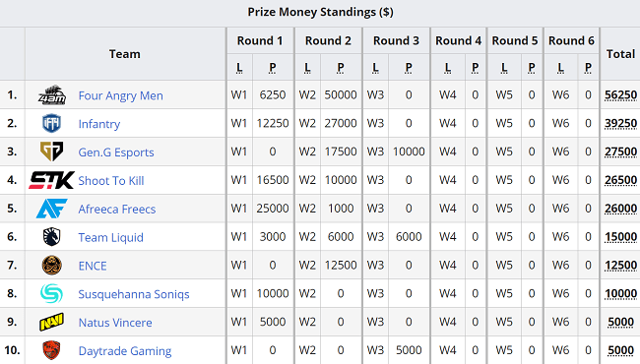640x364 pixels.
Task: Click the Susquehanna Soniqs teal logo
Action: [x=52, y=293]
